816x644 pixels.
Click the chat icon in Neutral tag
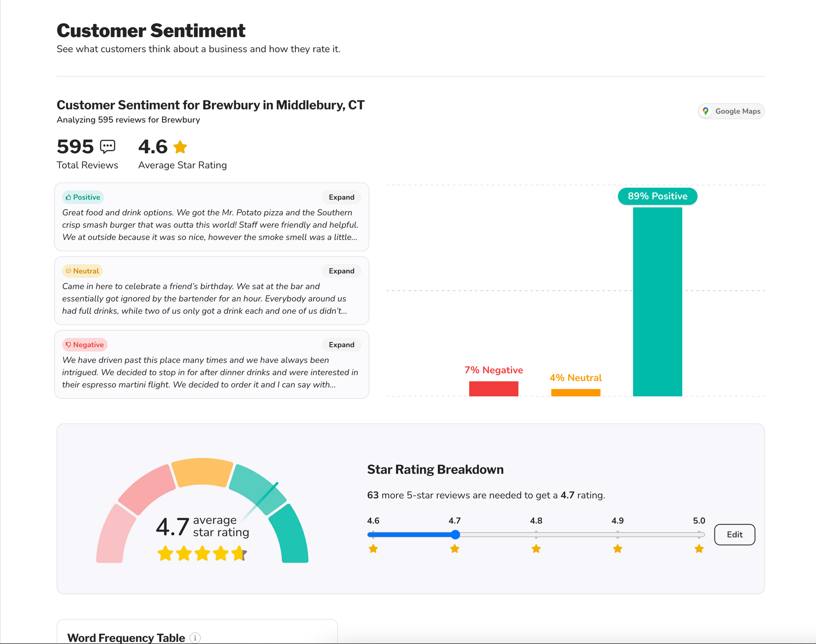click(x=68, y=271)
